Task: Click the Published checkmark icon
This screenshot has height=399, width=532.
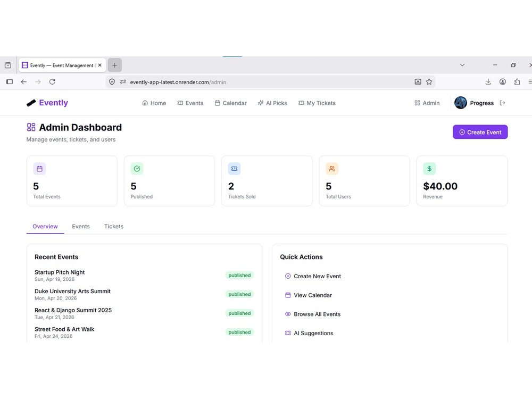Action: (137, 169)
